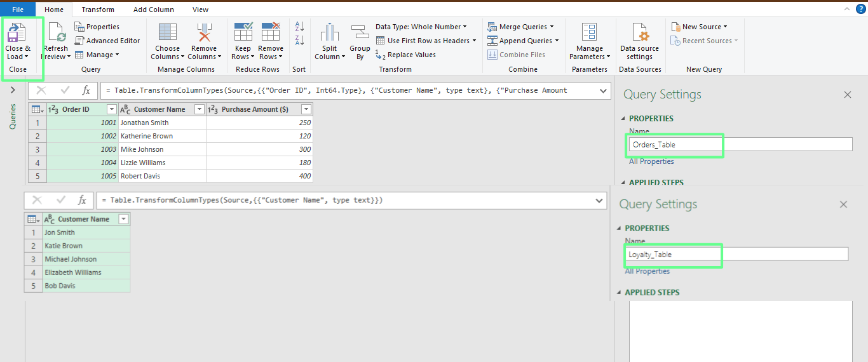Viewport: 868px width, 362px height.
Task: Select the Michael Johnson cell
Action: [86, 259]
